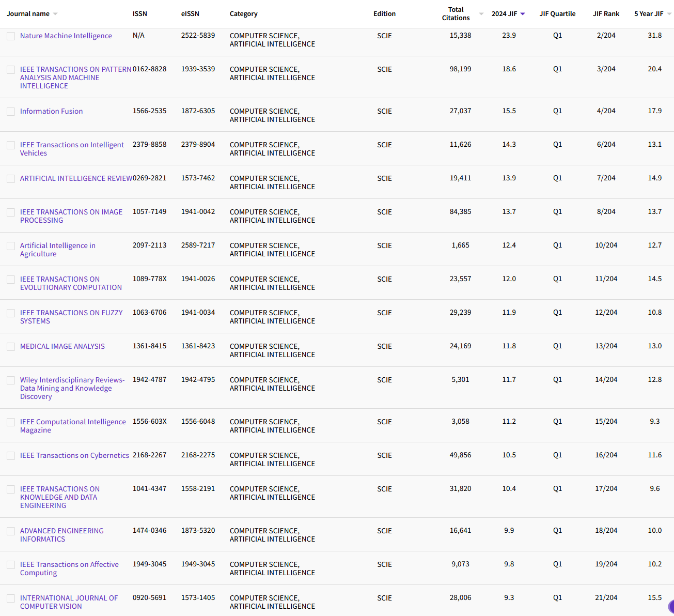674x616 pixels.
Task: Check the ADVANCED ENGINEERING INFORMATICS checkbox
Action: (11, 531)
